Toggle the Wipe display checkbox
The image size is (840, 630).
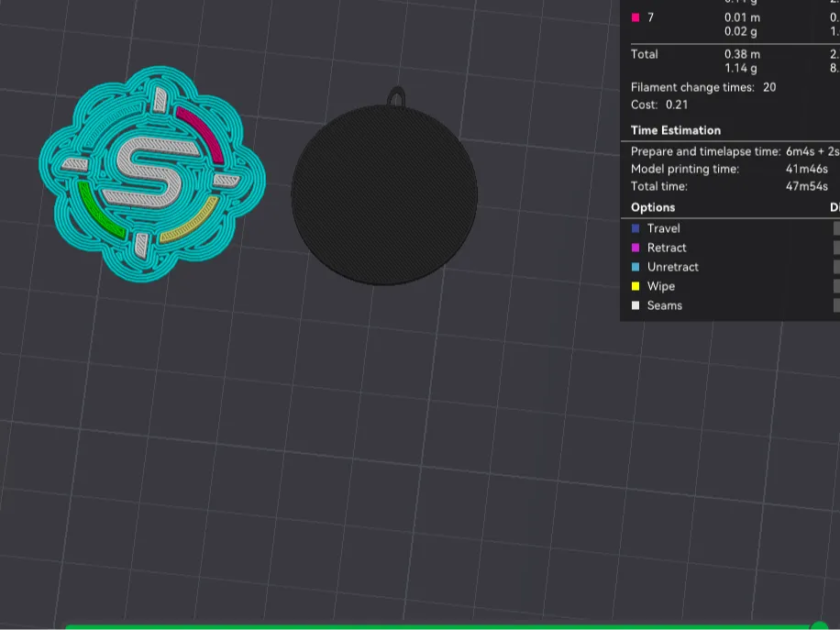(x=836, y=286)
